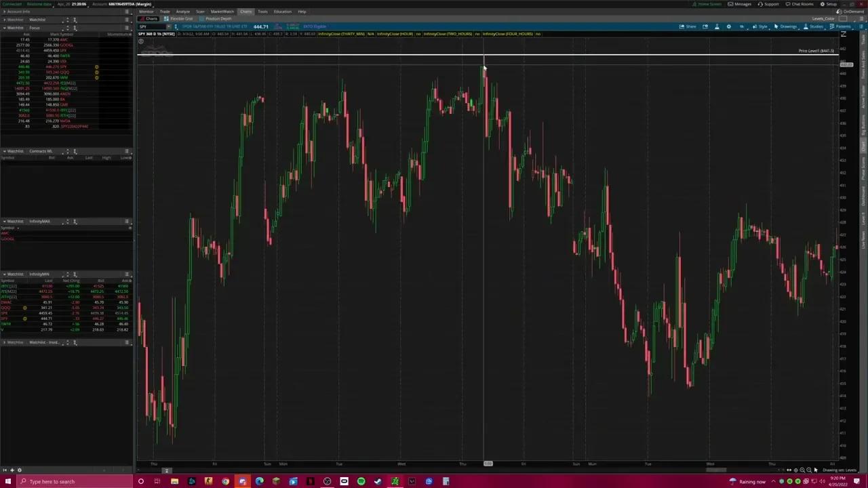The width and height of the screenshot is (868, 488).
Task: Switch to the Trade tab
Action: point(165,12)
